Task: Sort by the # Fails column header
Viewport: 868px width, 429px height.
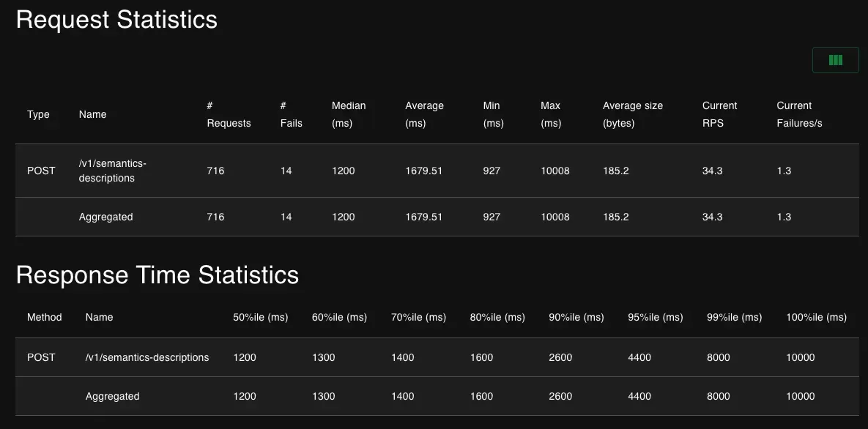Action: coord(291,114)
